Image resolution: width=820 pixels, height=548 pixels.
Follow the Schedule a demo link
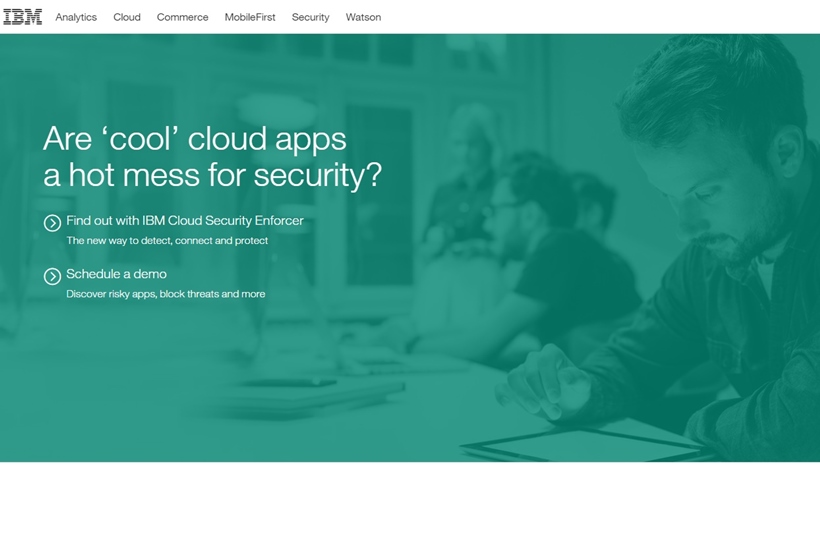click(x=117, y=274)
